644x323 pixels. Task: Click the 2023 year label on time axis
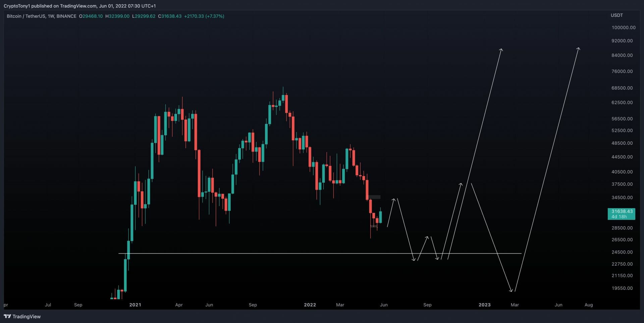[484, 305]
